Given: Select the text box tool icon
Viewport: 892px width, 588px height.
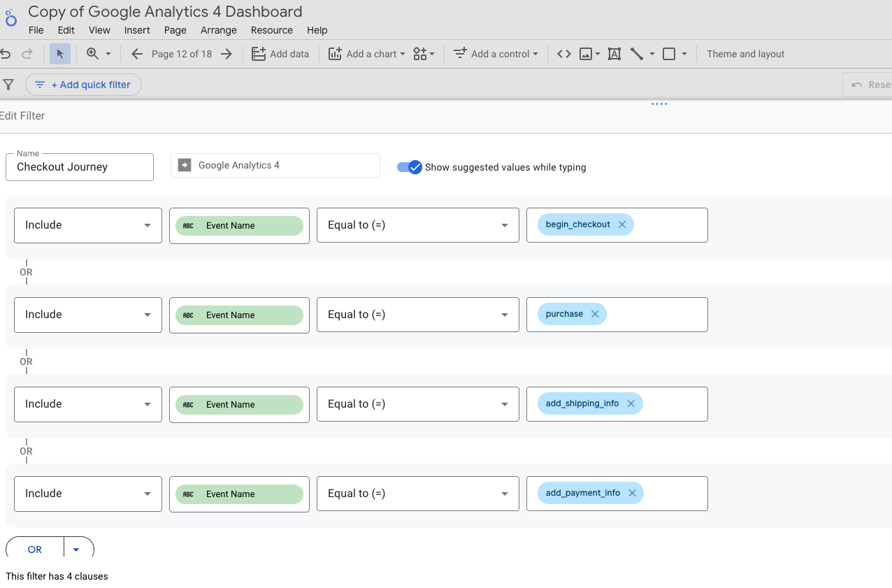Looking at the screenshot, I should pos(614,54).
